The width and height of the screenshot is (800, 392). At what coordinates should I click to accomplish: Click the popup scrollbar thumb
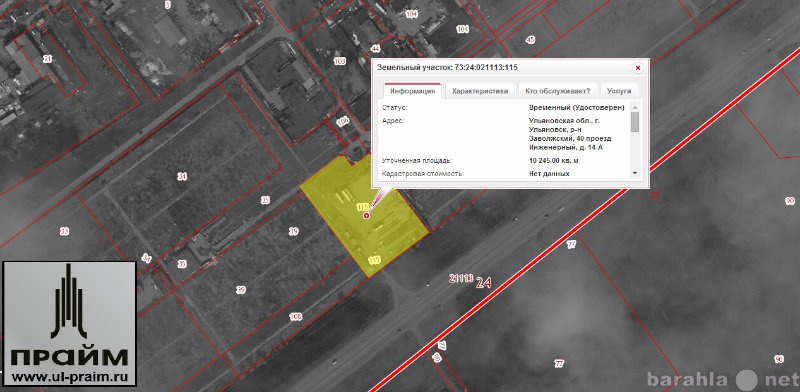635,122
